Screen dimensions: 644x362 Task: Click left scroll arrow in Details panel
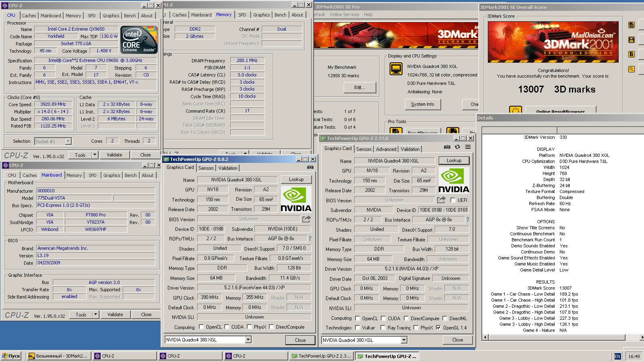pyautogui.click(x=485, y=337)
